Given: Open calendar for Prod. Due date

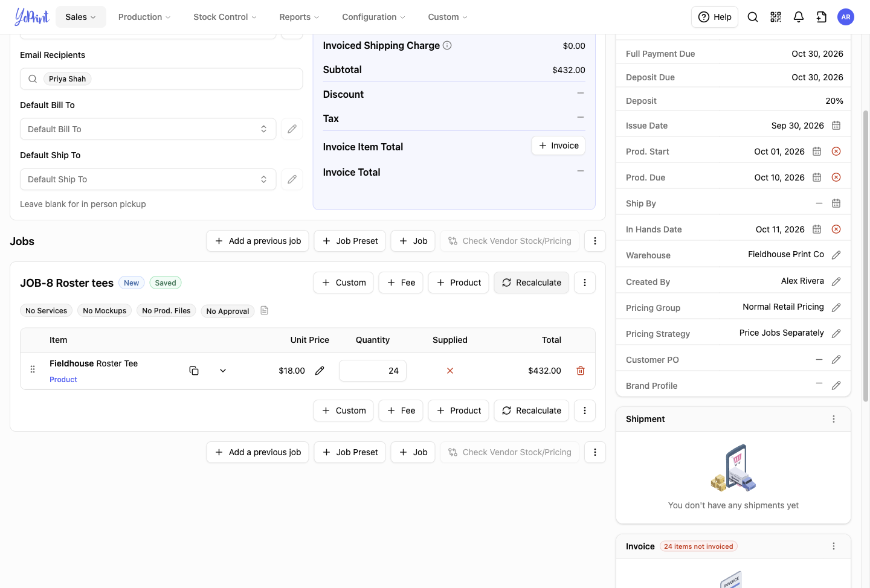Looking at the screenshot, I should click(817, 177).
